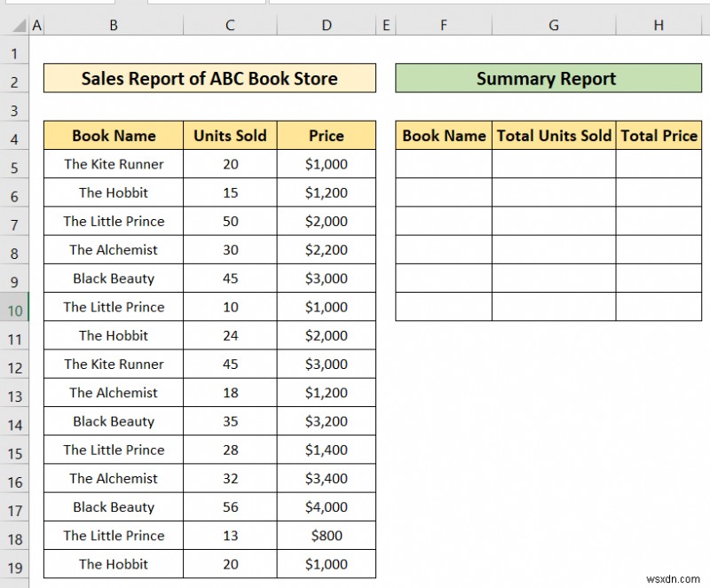Select column G header
This screenshot has height=588, width=710.
(x=553, y=25)
